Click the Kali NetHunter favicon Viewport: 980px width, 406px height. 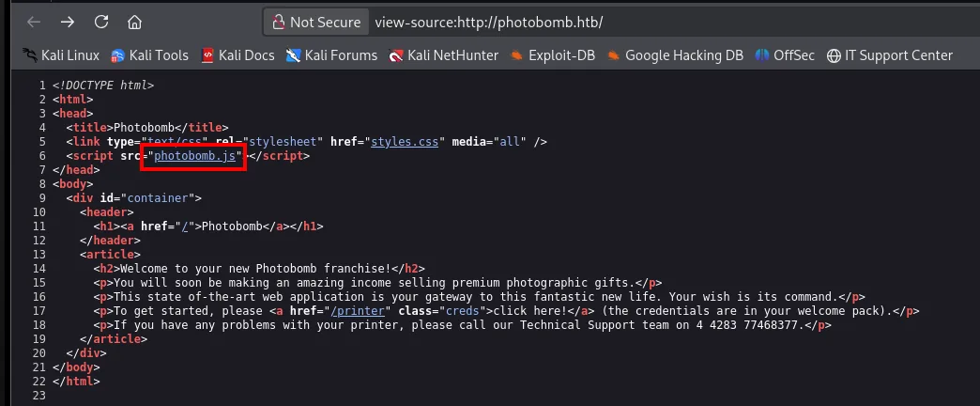[x=395, y=55]
